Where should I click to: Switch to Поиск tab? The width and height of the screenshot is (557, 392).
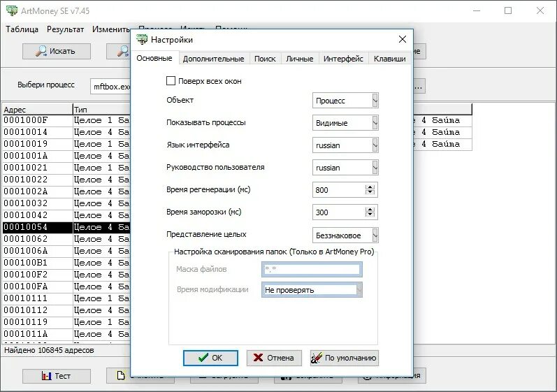tap(265, 59)
